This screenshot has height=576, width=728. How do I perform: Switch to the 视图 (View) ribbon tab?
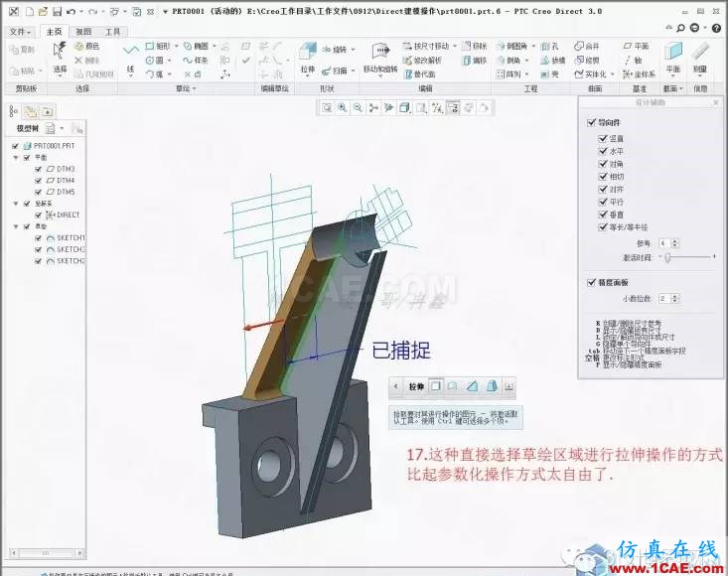tap(83, 32)
